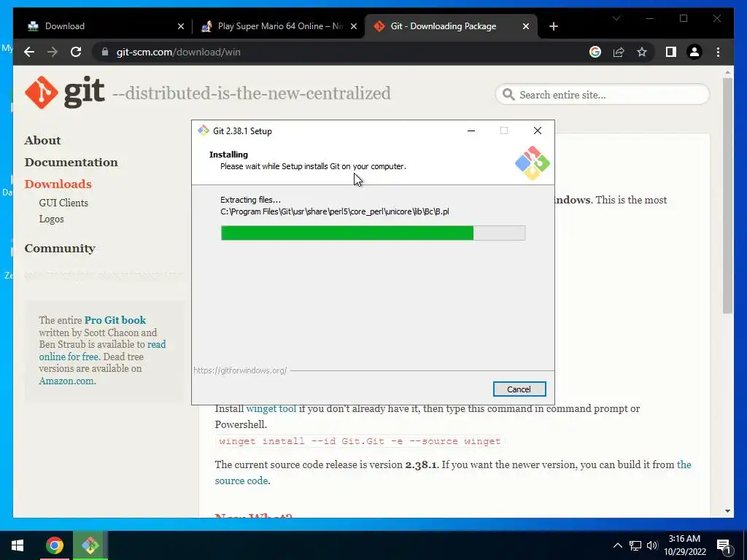Viewport: 747px width, 560px height.
Task: Open the browser side panel icon
Action: click(671, 52)
